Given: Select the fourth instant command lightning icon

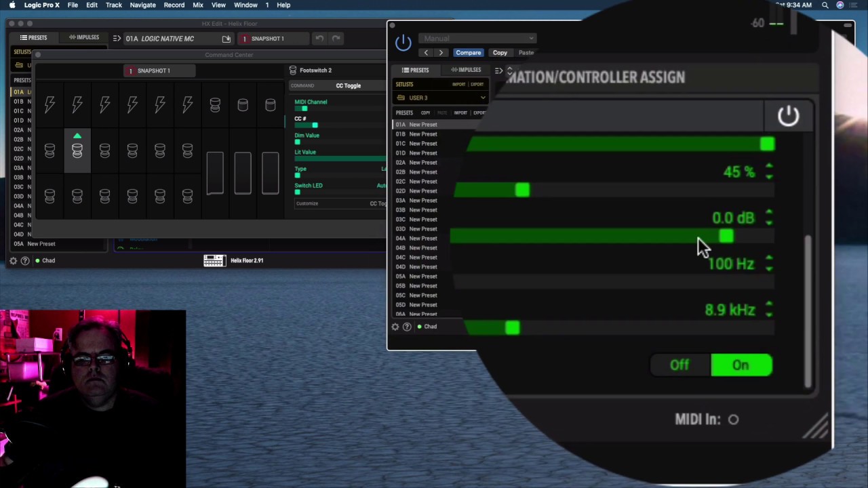Looking at the screenshot, I should pos(132,104).
